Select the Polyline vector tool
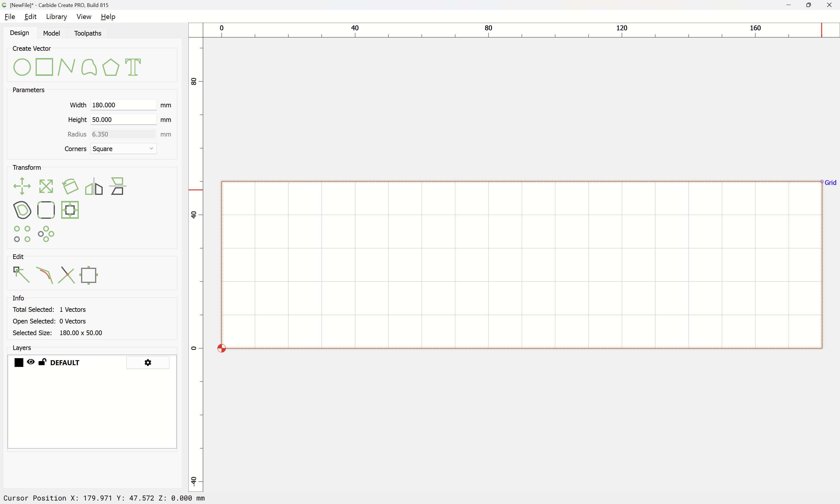The width and height of the screenshot is (840, 504). (x=66, y=67)
